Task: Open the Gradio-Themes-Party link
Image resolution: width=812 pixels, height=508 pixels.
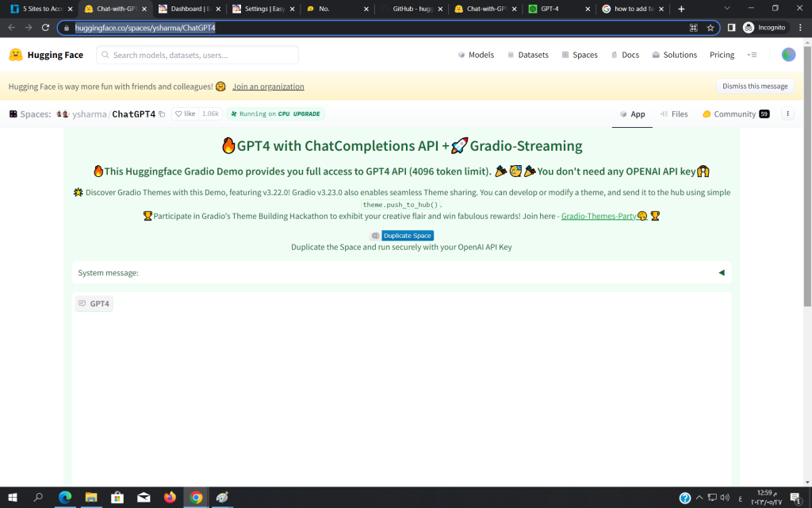Action: [x=599, y=216]
